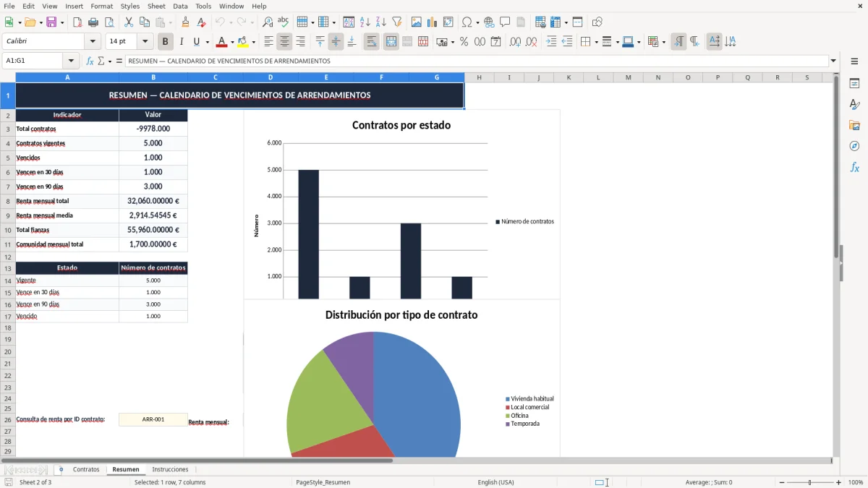
Task: Open the Format menu
Action: click(x=102, y=6)
